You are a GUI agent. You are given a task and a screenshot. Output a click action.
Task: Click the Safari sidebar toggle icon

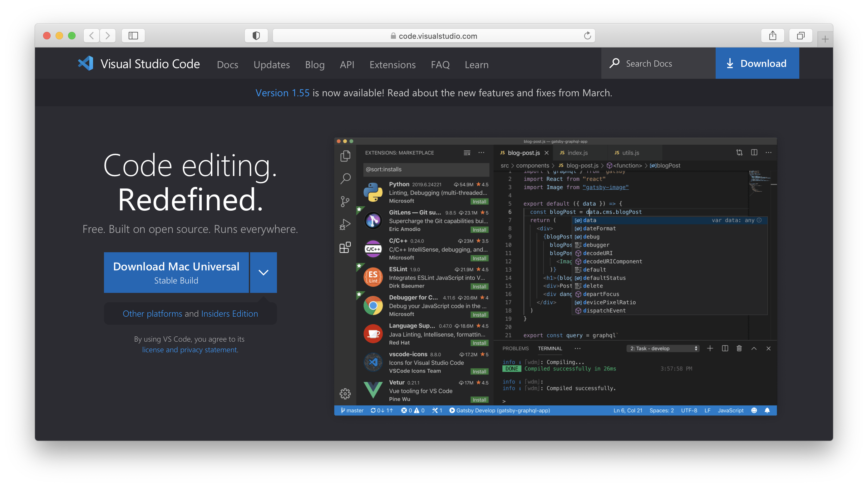(x=133, y=35)
